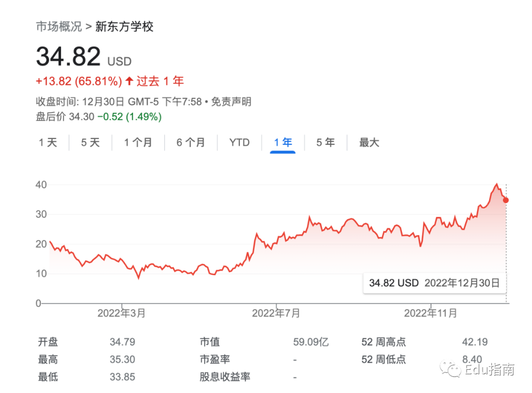Viewport: 532px width, 393px height.
Task: Click the 2022年7月 axis label
Action: pyautogui.click(x=276, y=313)
